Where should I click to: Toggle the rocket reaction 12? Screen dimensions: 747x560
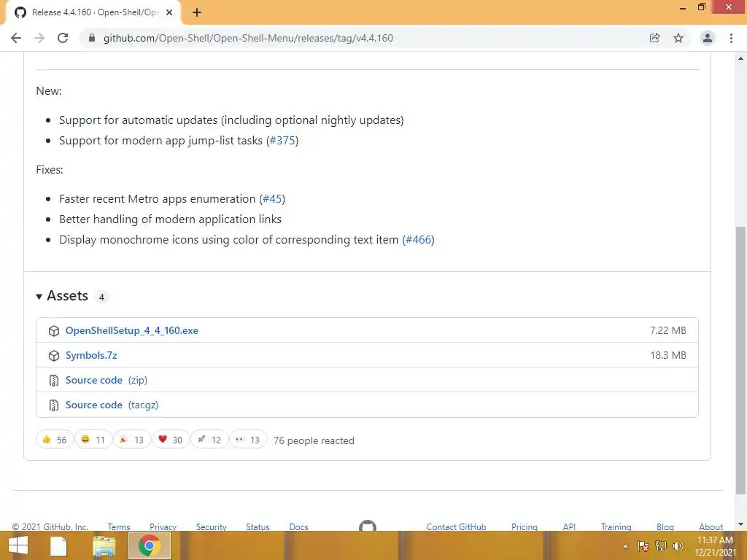pos(209,440)
